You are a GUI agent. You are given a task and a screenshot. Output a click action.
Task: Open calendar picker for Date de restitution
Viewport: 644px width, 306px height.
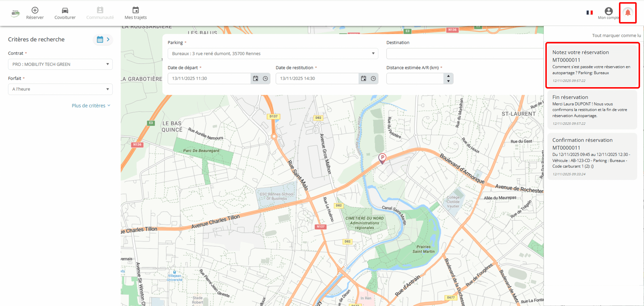click(x=364, y=78)
